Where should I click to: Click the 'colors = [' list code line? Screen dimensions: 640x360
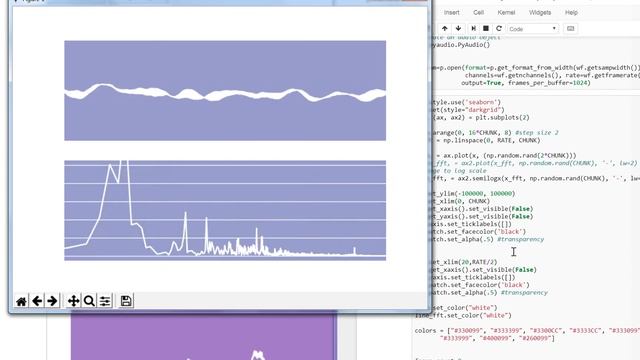tap(527, 331)
